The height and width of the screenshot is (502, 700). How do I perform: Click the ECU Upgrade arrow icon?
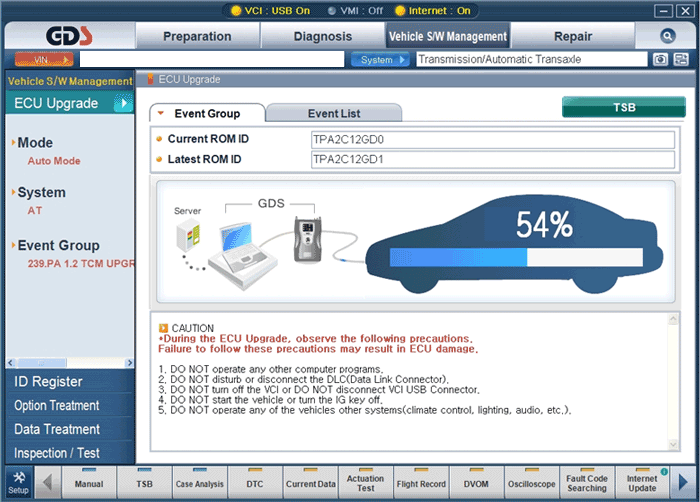point(123,103)
